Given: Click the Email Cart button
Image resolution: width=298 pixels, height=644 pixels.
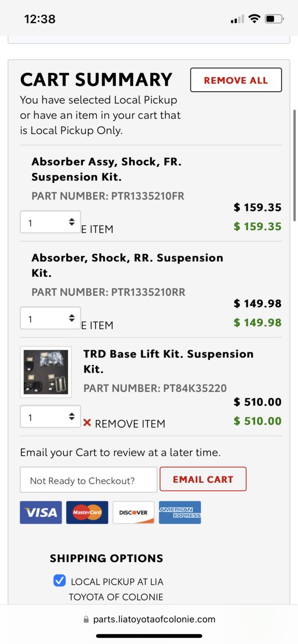Looking at the screenshot, I should pos(203,479).
